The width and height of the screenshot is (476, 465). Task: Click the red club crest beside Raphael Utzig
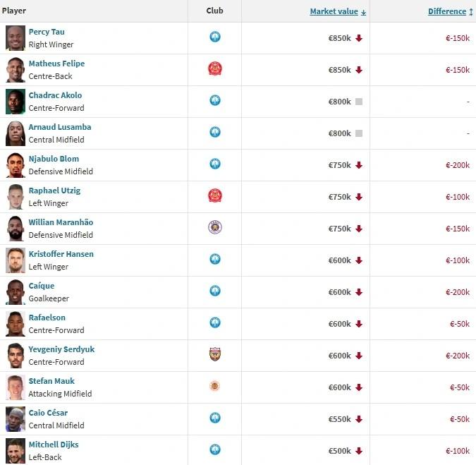pos(215,195)
